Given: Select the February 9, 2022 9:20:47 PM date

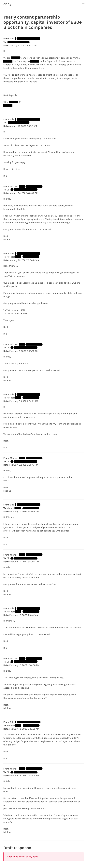Looking at the screenshot, I should (23, 465).
